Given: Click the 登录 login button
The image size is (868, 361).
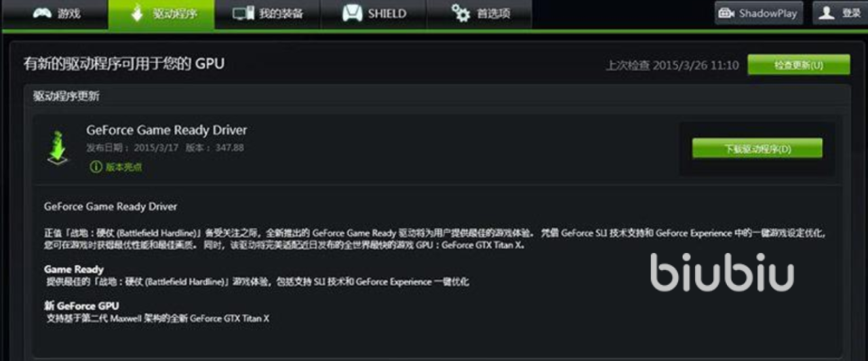Looking at the screenshot, I should point(840,14).
